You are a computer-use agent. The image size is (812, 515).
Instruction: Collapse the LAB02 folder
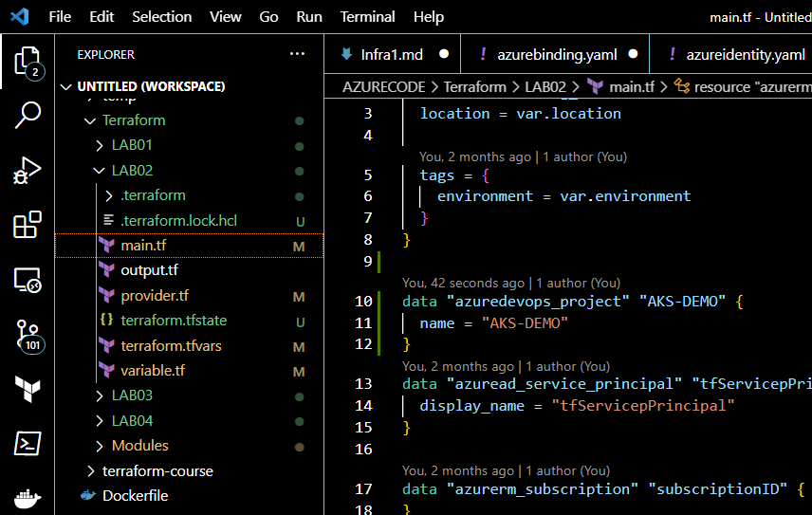tap(100, 171)
